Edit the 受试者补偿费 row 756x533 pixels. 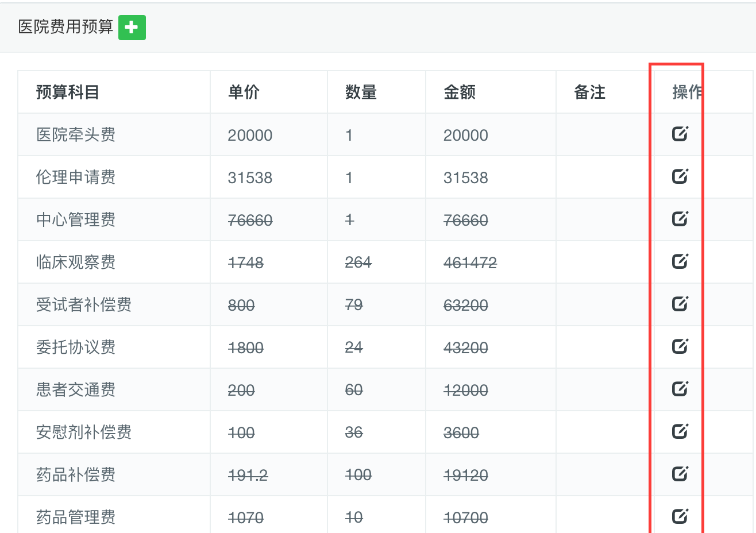(680, 303)
